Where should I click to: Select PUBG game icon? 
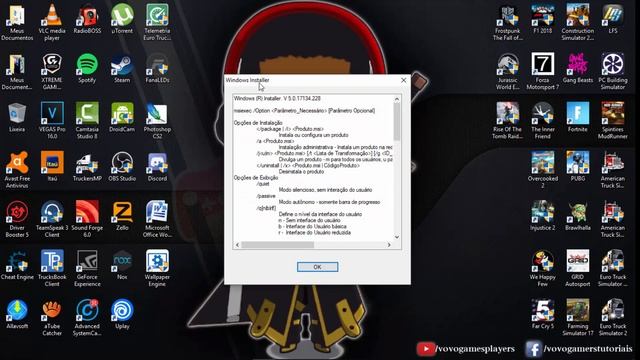[578, 167]
